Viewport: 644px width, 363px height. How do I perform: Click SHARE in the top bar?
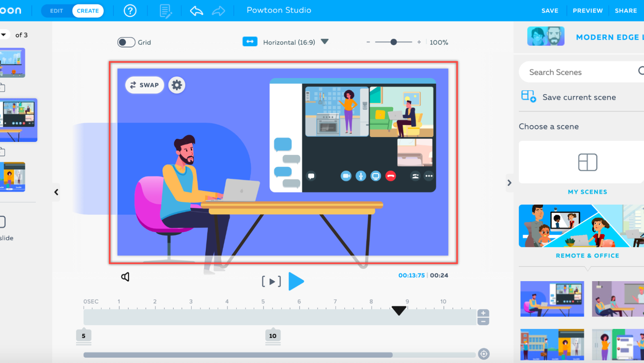coord(626,11)
